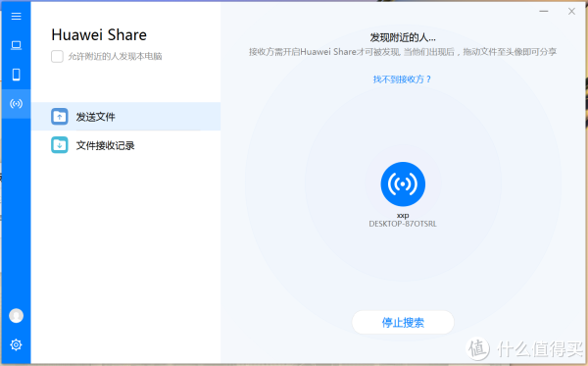Open the user avatar profile
Viewport: 588px width, 366px height.
coord(16,316)
